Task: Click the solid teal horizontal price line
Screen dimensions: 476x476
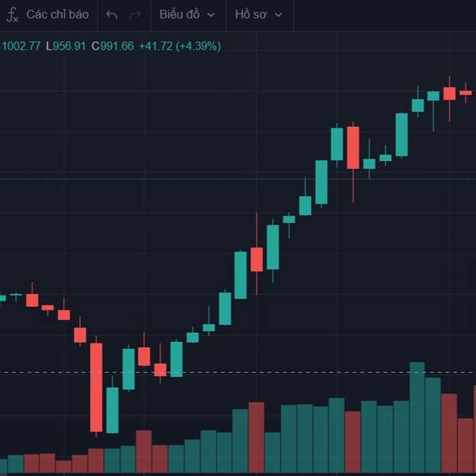Action: 238,179
